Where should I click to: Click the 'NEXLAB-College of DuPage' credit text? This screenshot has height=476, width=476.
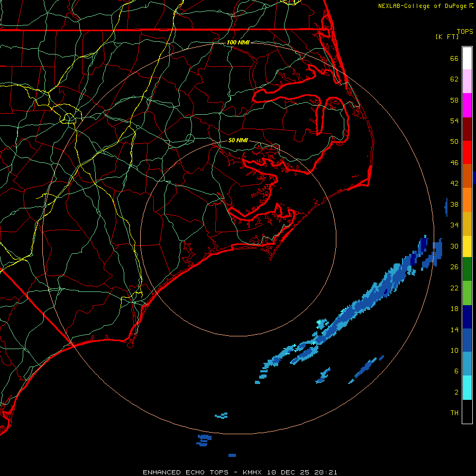pos(423,6)
